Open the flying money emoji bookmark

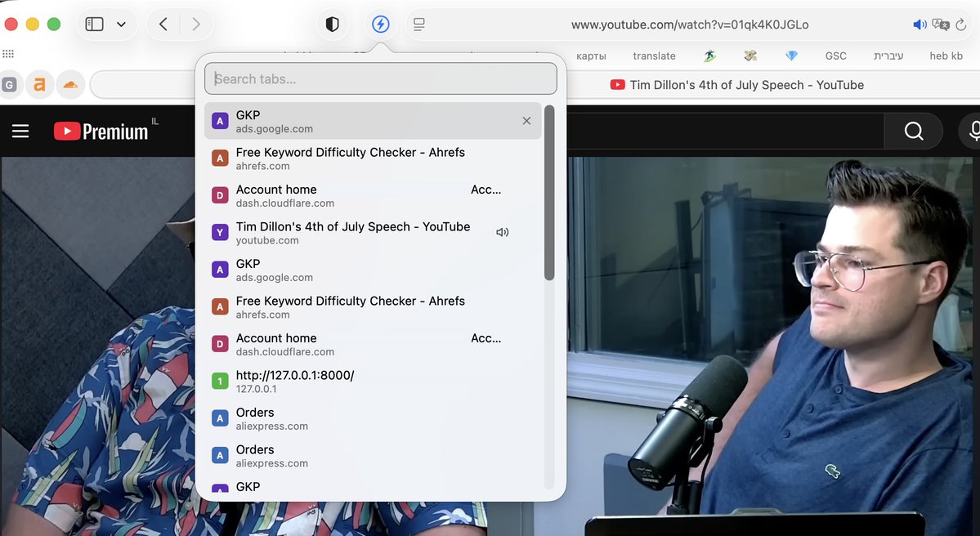click(750, 56)
